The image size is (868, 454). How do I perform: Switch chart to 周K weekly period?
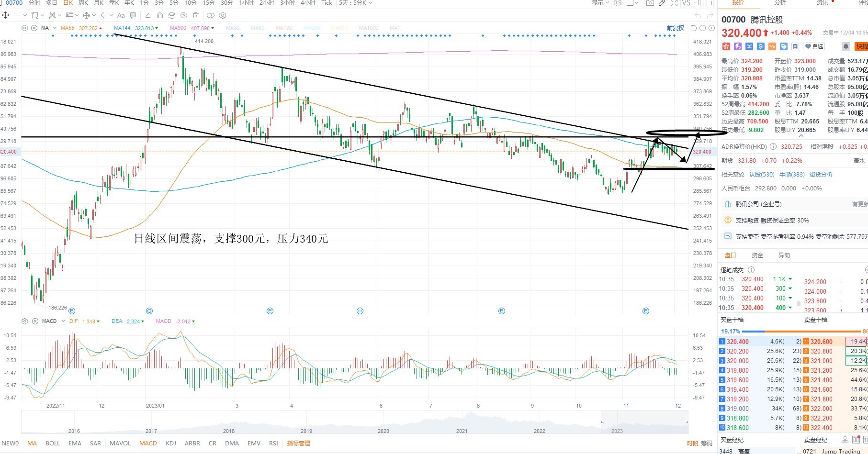pyautogui.click(x=83, y=3)
